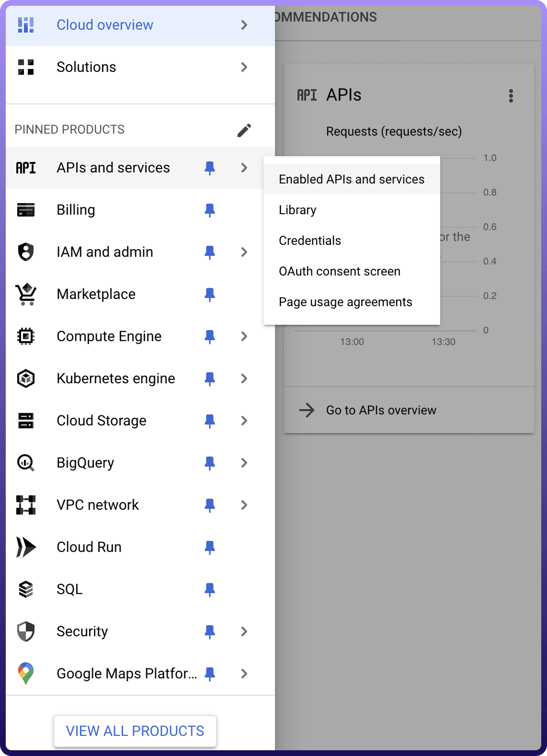Viewport: 547px width, 756px height.
Task: Unpin SQL from pinned products
Action: coord(210,589)
